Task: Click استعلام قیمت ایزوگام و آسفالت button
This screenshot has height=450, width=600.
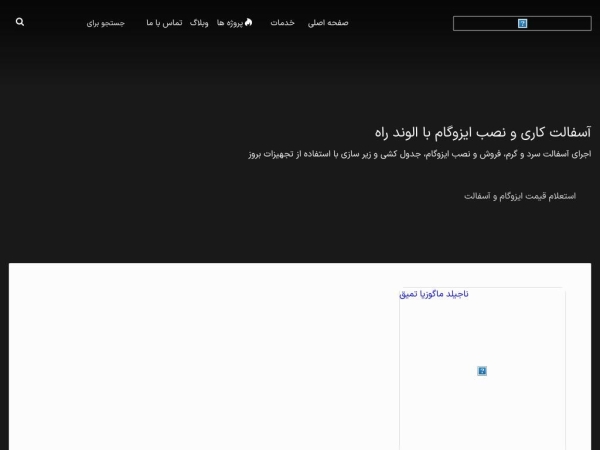Action: click(520, 196)
